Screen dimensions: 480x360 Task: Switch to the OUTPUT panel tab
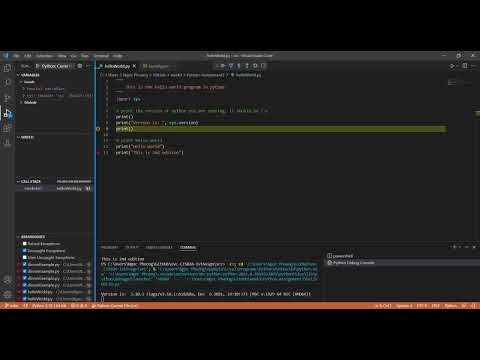click(x=132, y=247)
